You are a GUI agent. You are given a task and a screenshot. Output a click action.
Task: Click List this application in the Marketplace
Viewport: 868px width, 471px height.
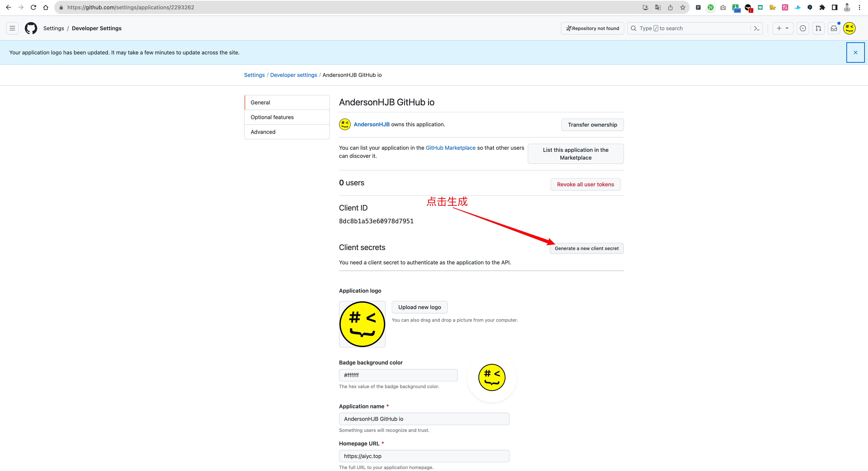click(x=575, y=154)
